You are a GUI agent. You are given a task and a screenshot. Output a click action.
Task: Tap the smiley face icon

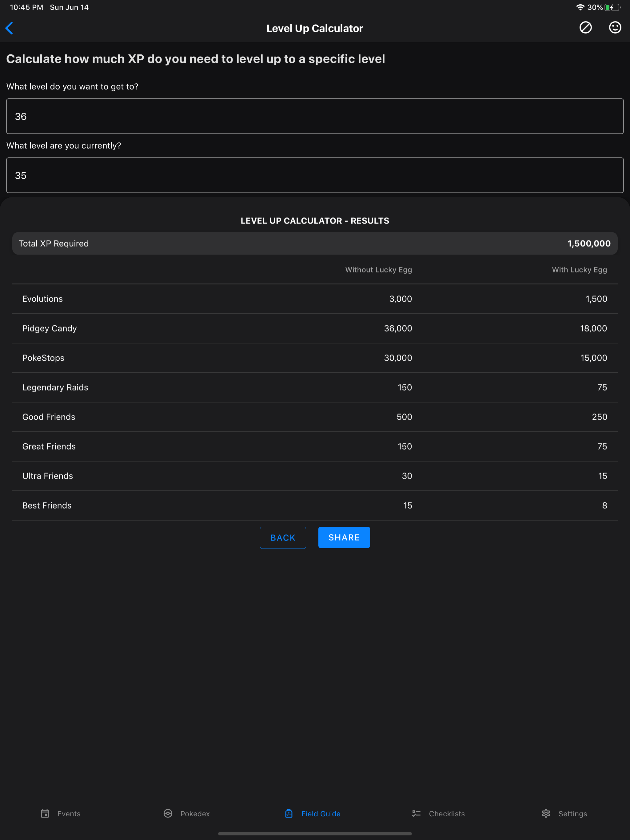point(615,28)
